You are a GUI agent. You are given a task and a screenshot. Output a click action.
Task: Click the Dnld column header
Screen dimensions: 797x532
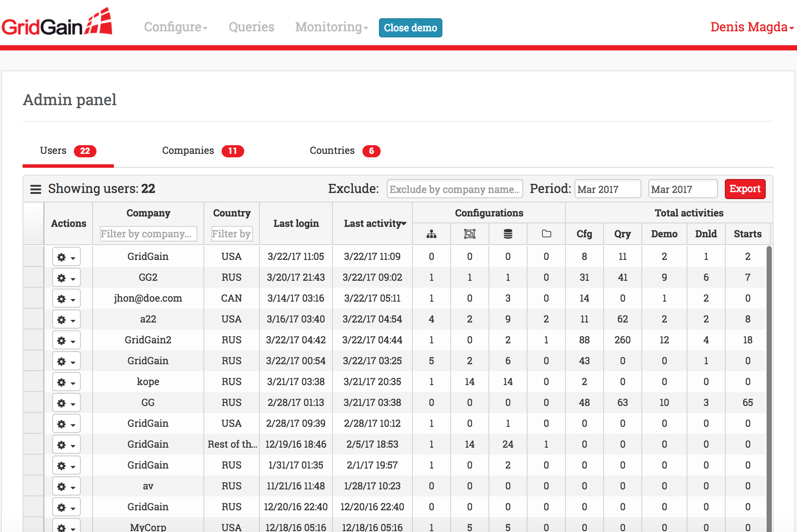pos(706,234)
